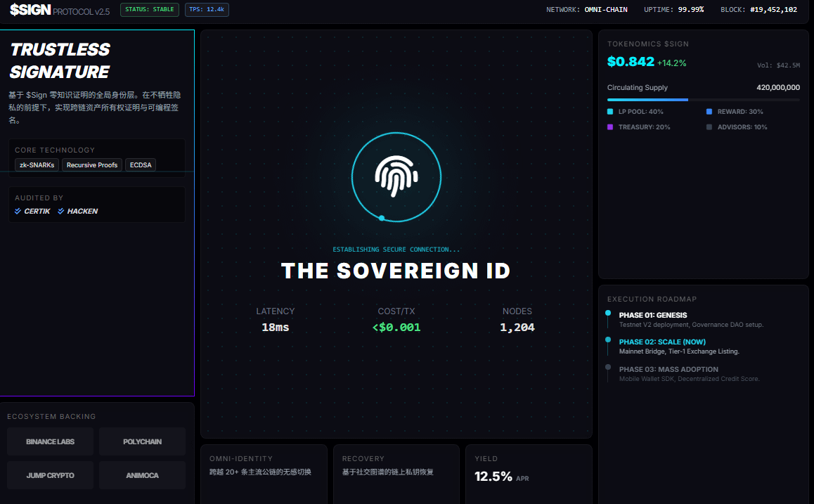This screenshot has height=504, width=814.
Task: Click the 1,204 nodes value
Action: 517,328
